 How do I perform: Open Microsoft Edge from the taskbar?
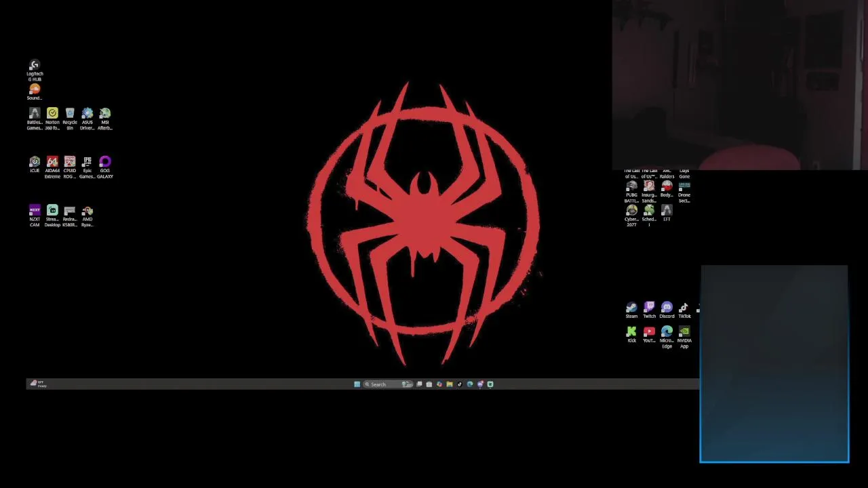click(470, 384)
